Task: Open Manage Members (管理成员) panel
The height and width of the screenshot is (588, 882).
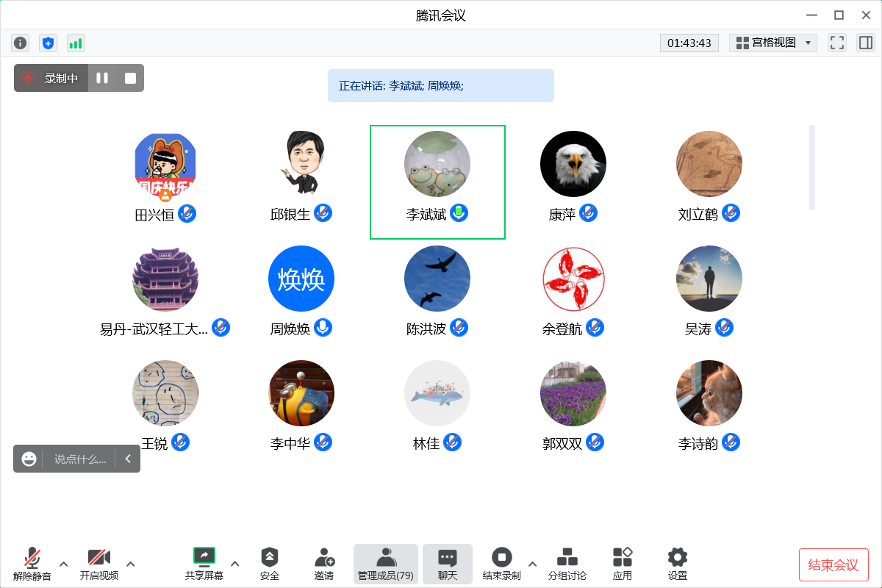Action: pyautogui.click(x=385, y=564)
